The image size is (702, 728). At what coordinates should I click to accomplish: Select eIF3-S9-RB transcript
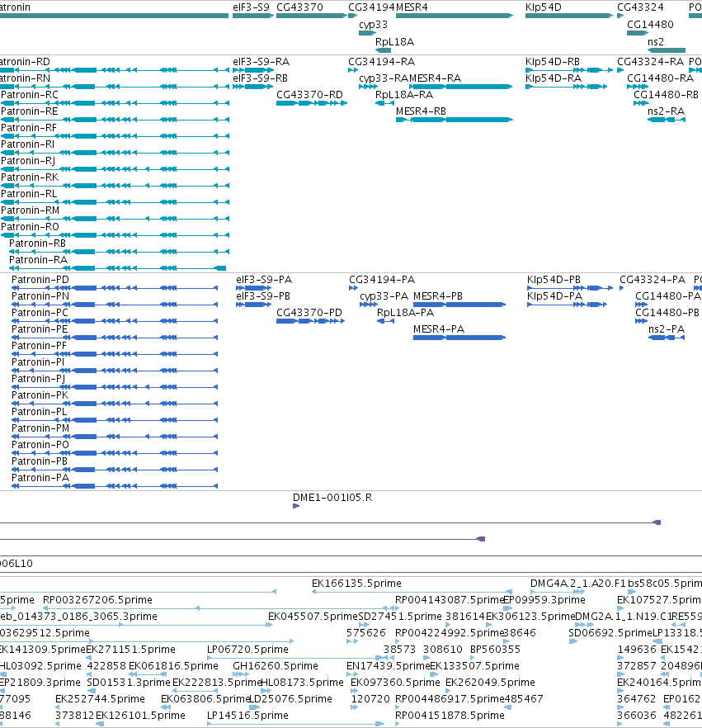253,87
